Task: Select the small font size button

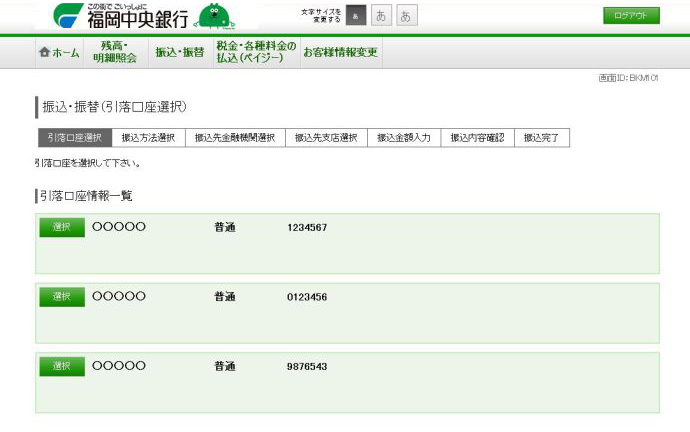Action: (x=356, y=16)
